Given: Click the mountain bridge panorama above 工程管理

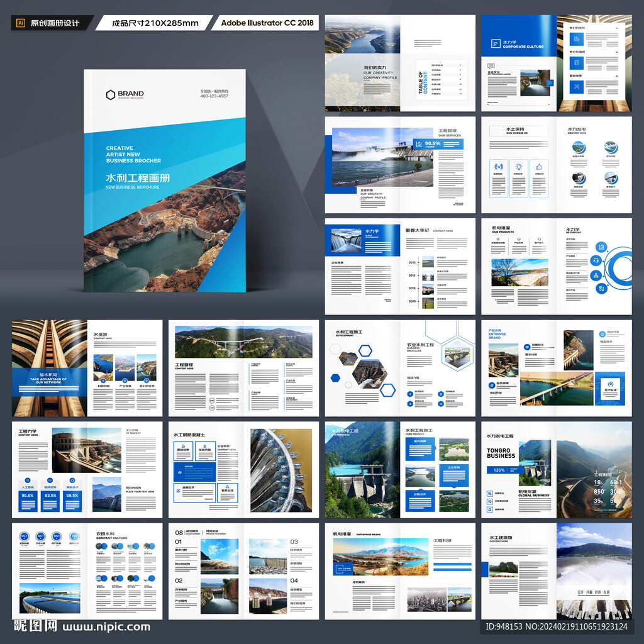Looking at the screenshot, I should (x=243, y=342).
